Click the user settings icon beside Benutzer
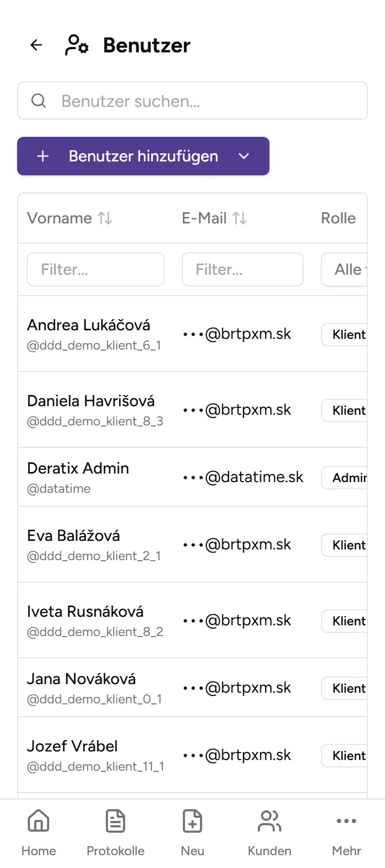This screenshot has height=868, width=385. pos(76,45)
